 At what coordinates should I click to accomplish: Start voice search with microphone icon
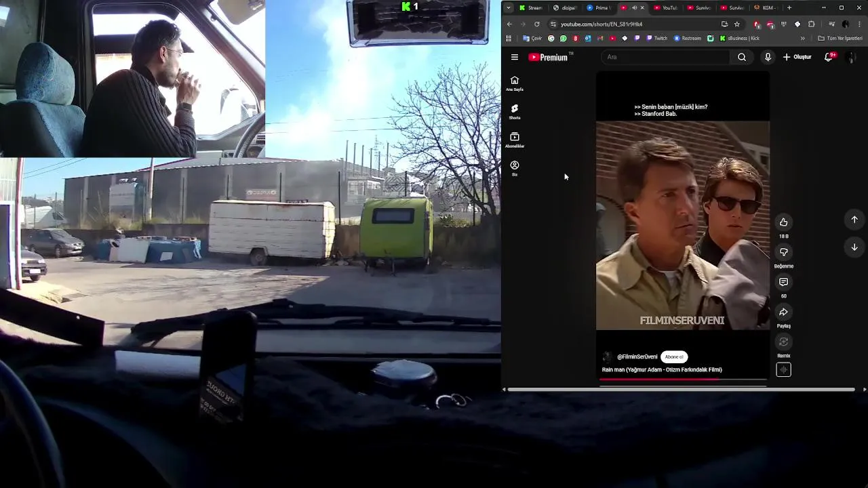coord(768,57)
